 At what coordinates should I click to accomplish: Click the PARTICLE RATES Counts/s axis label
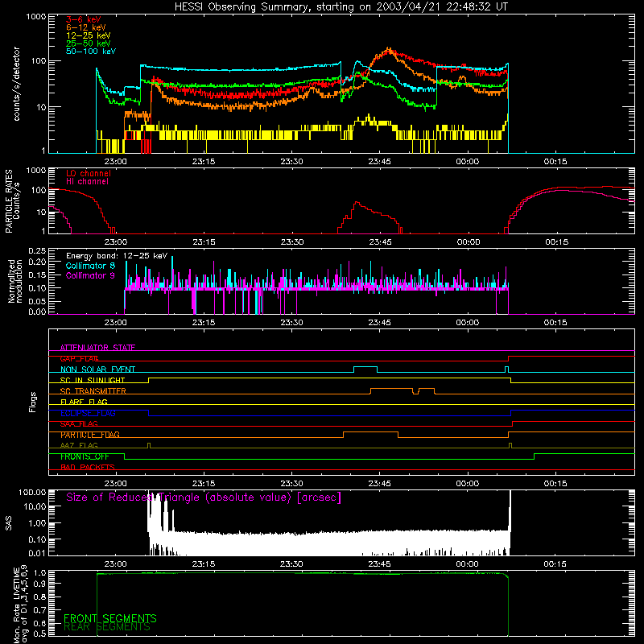click(12, 200)
